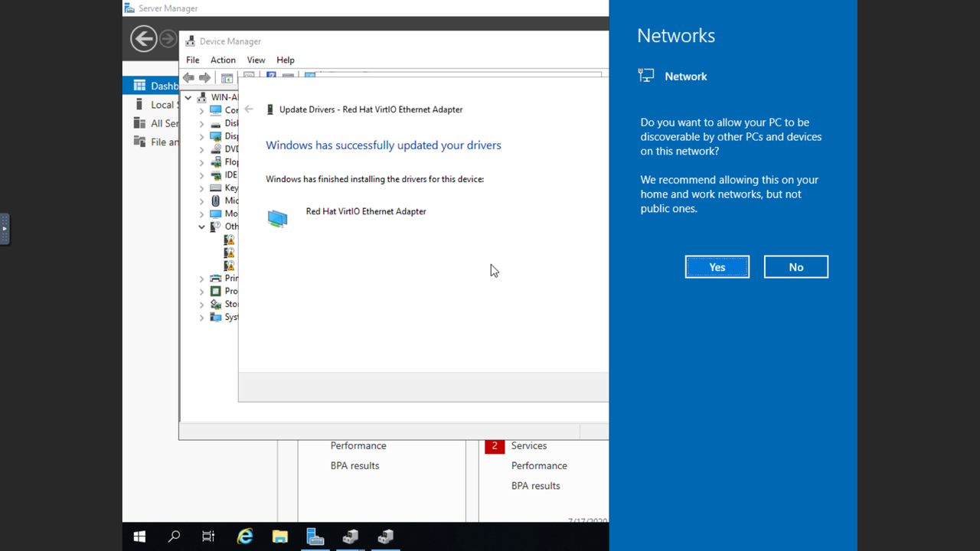Image resolution: width=980 pixels, height=551 pixels.
Task: Click Device Manager toolbar Back arrow
Action: pyautogui.click(x=188, y=77)
